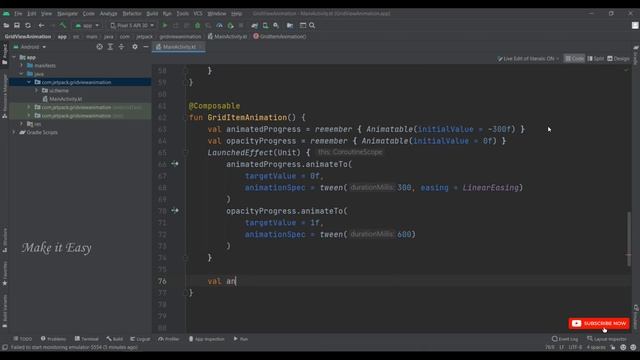Open the Android project view dropdown

30,47
